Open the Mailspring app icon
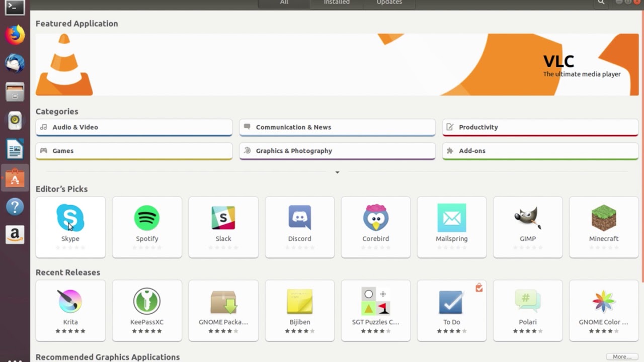 pyautogui.click(x=452, y=218)
